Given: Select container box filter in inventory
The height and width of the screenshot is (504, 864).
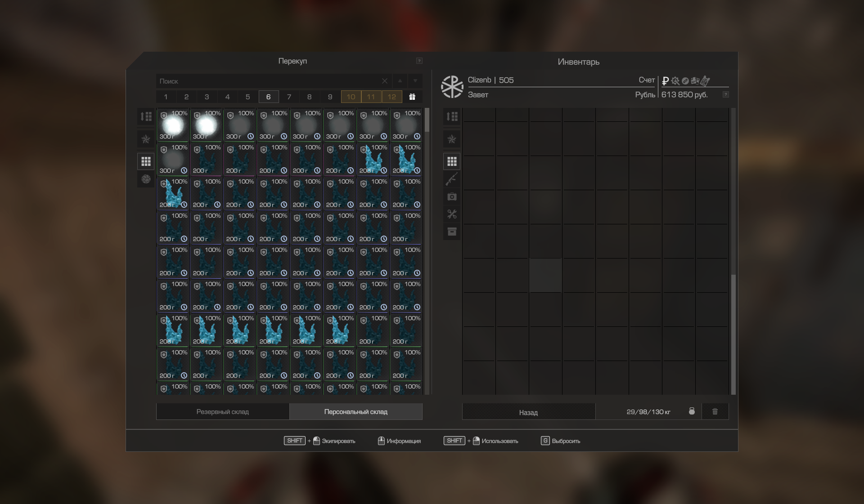Looking at the screenshot, I should click(x=452, y=232).
